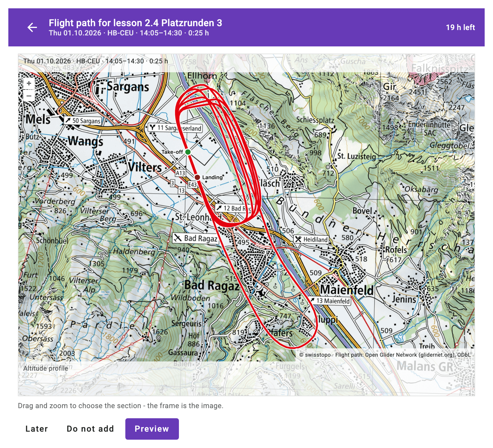493x448 pixels.
Task: Go back with the arrow icon
Action: [x=32, y=27]
